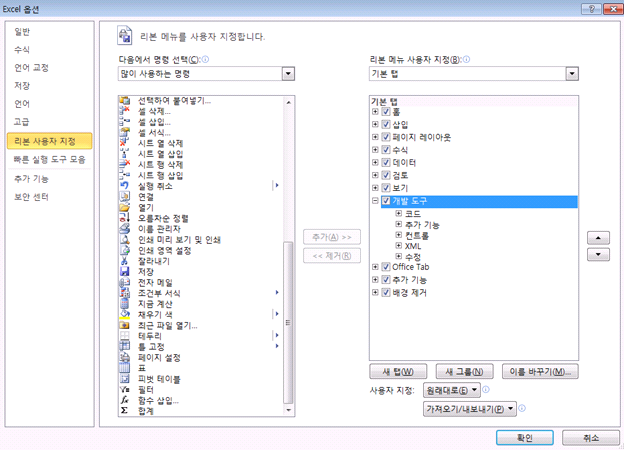Click the 함수 삽입 fx icon
Screen dimensions: 624x450
point(125,401)
